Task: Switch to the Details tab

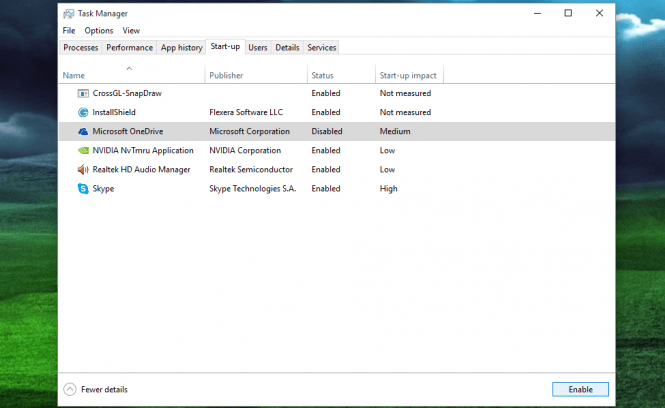Action: click(x=288, y=48)
